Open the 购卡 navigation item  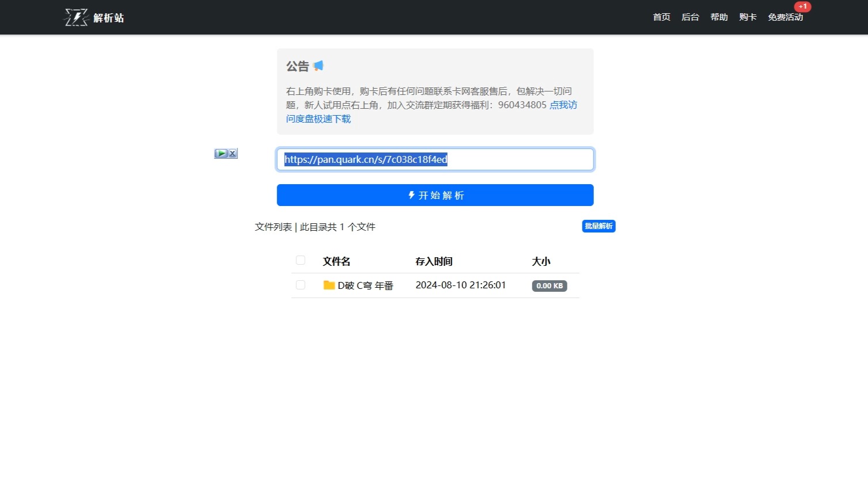pos(748,17)
